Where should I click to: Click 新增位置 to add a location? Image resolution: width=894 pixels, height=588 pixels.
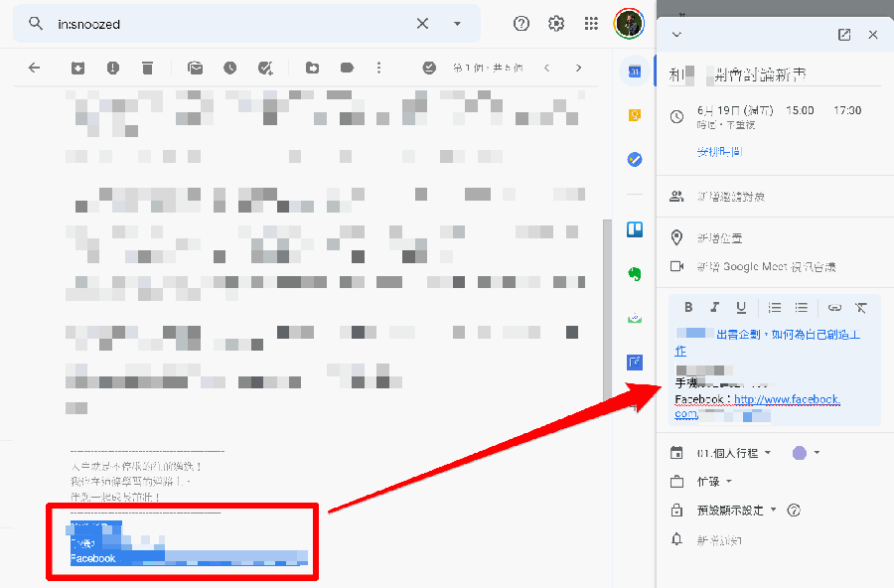719,237
